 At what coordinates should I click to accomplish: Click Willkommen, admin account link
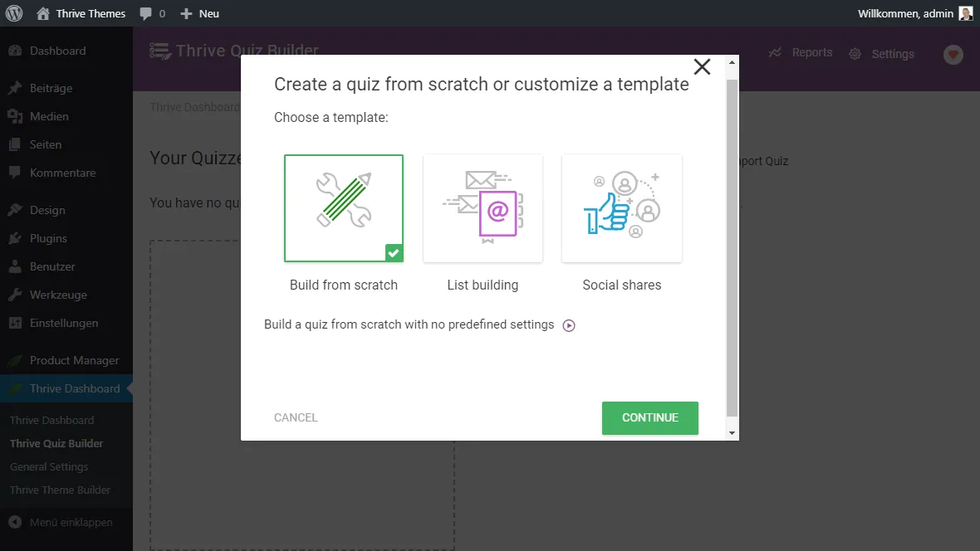[x=905, y=14]
